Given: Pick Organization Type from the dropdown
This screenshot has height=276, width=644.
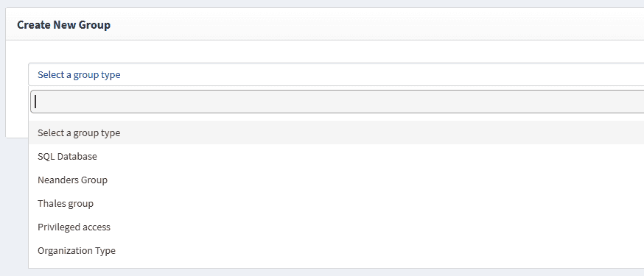Looking at the screenshot, I should (x=336, y=250).
